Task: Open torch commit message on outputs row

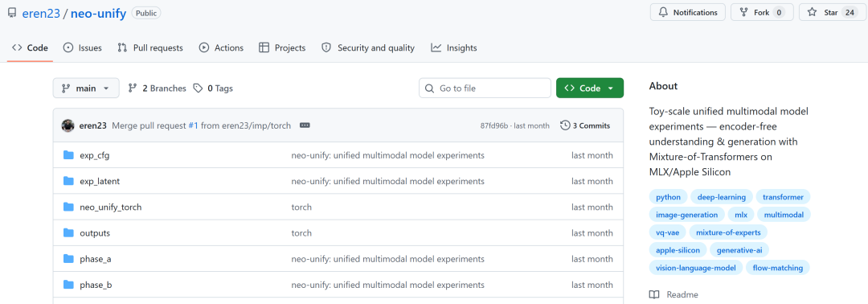Action: 301,233
